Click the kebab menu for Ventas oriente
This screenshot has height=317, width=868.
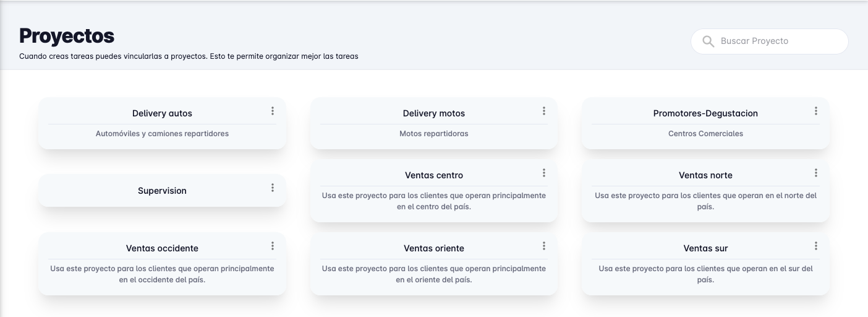tap(544, 246)
